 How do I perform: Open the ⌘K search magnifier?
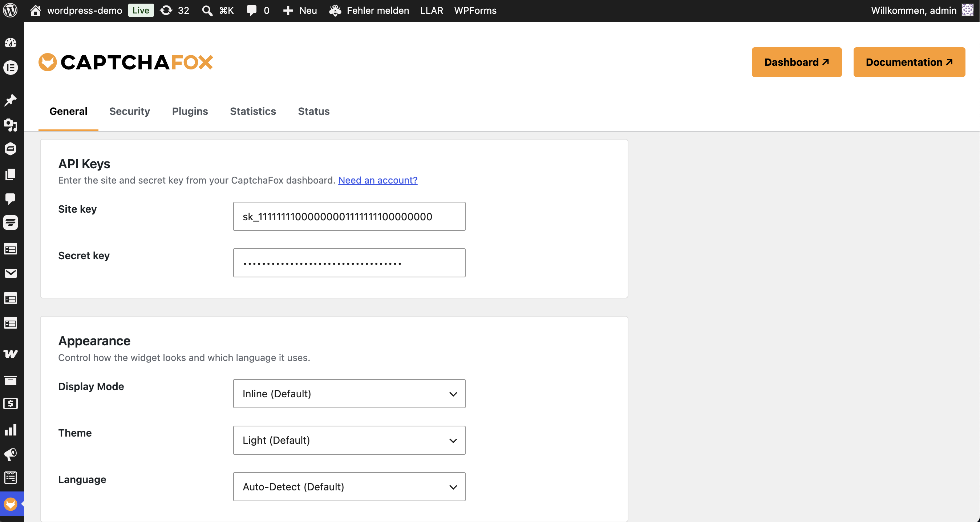click(207, 10)
